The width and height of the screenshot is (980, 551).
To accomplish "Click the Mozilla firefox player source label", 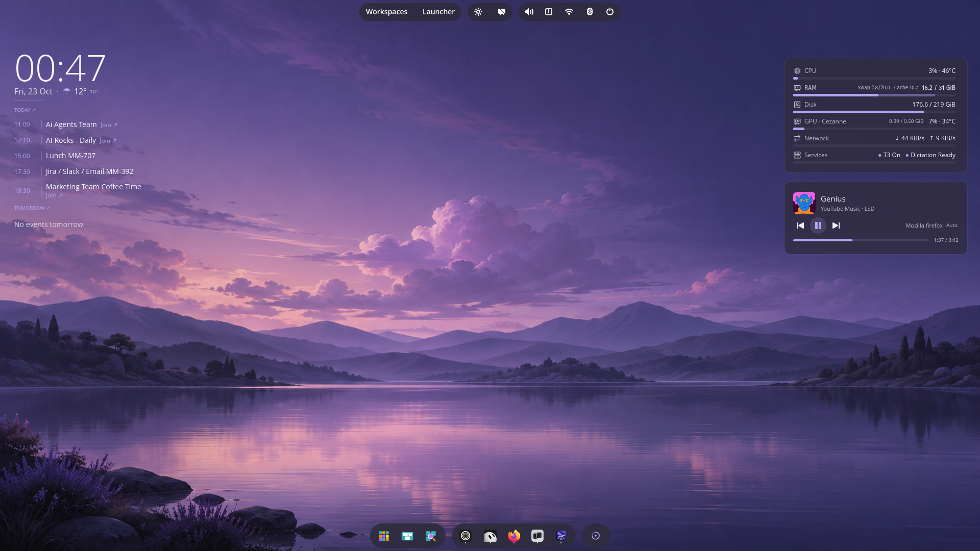I will click(924, 226).
